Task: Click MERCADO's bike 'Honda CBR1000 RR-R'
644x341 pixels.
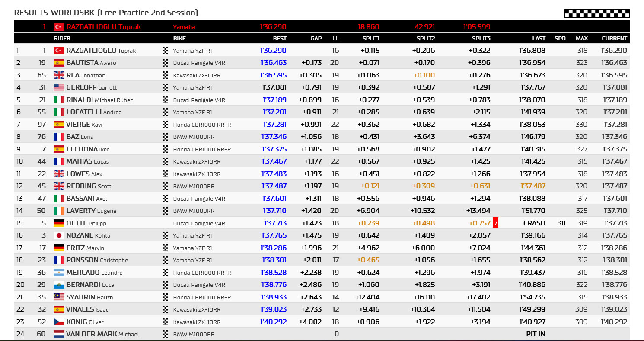Action: (x=202, y=273)
